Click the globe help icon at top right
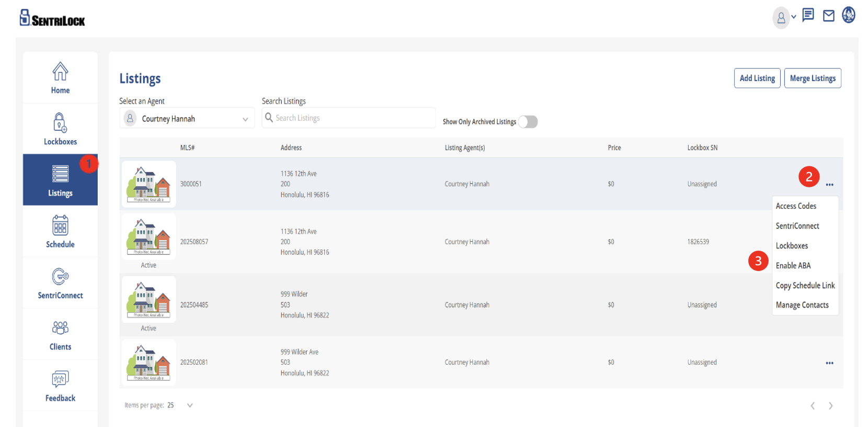 (848, 15)
